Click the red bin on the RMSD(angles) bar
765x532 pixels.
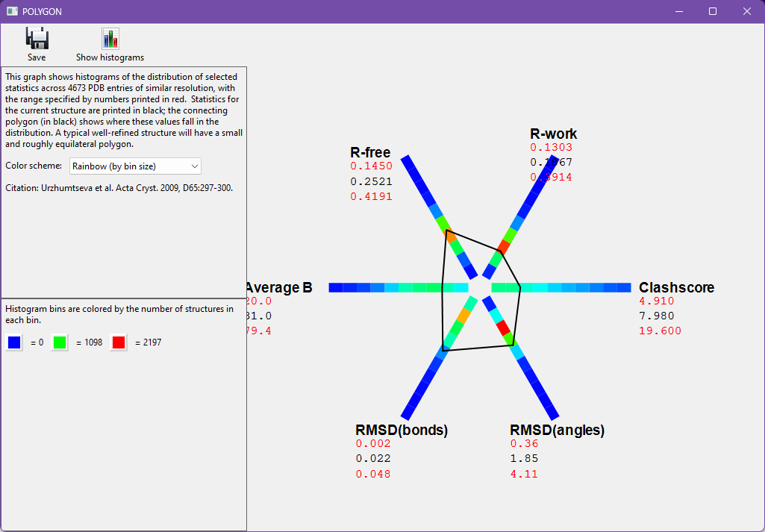point(503,327)
